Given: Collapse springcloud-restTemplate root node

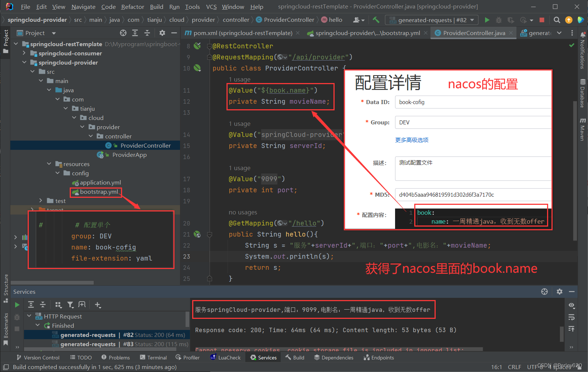Looking at the screenshot, I should (x=16, y=44).
